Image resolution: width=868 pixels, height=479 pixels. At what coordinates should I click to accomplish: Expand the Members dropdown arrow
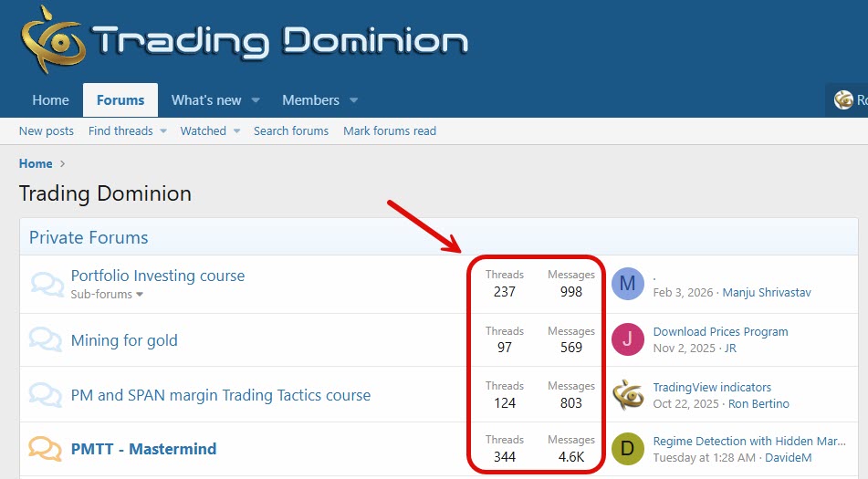click(x=353, y=100)
